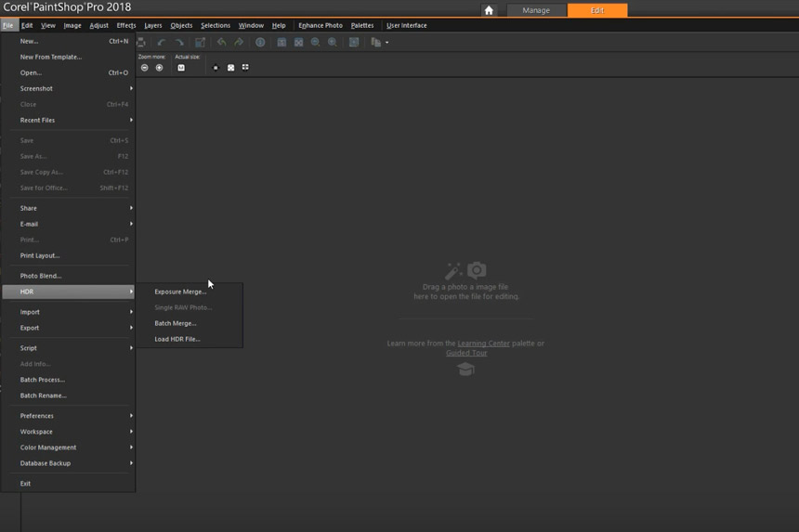Screen dimensions: 799x532
Task: Expand the Recent Files submenu
Action: tap(68, 120)
